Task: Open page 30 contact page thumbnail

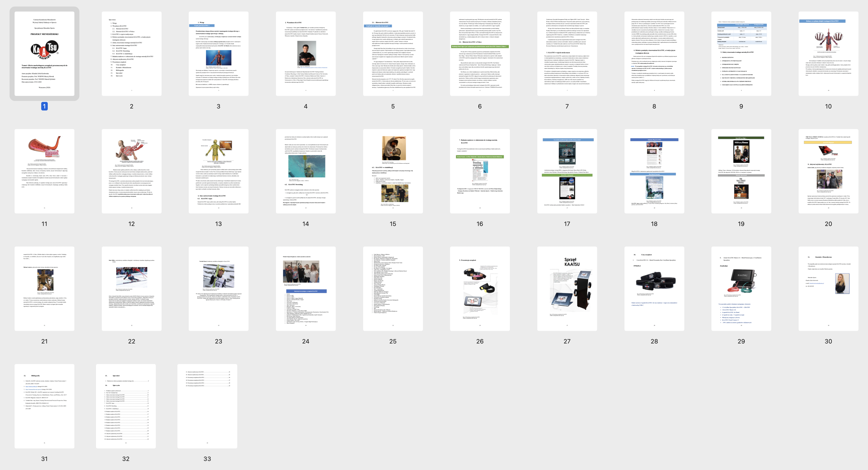Action: coord(828,288)
